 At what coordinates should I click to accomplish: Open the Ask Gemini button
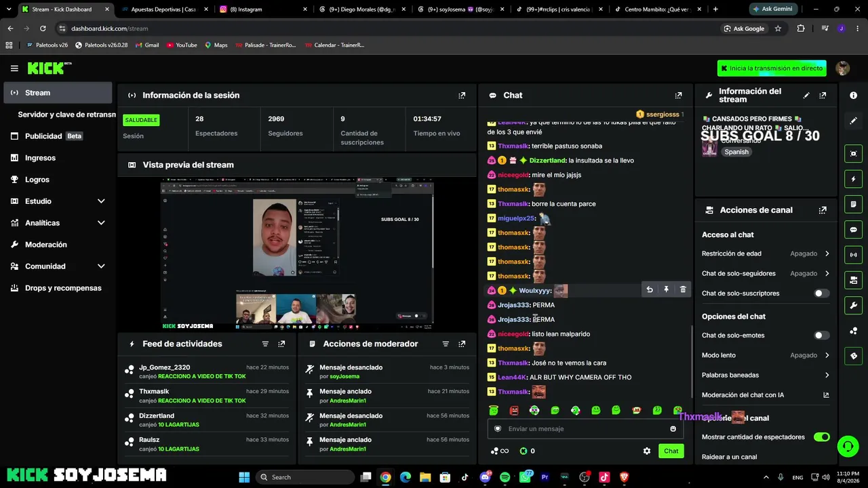(x=772, y=9)
